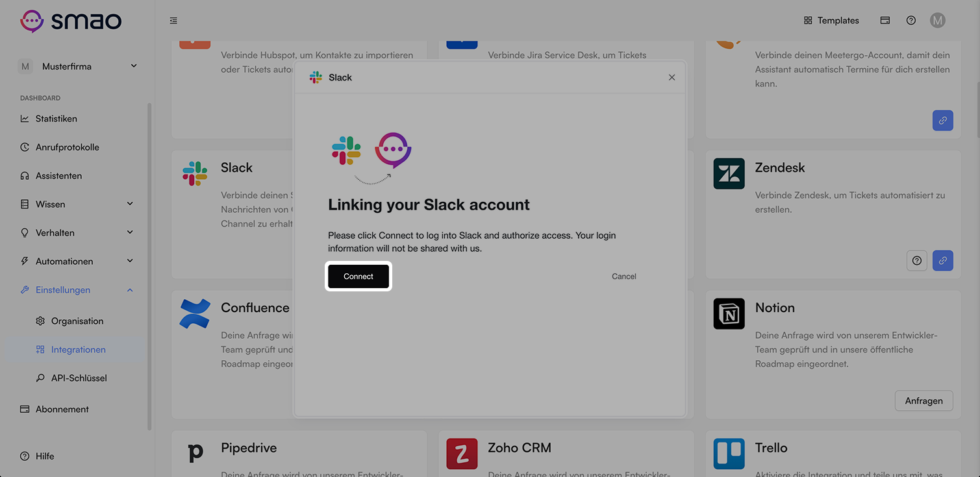980x477 pixels.
Task: Click the Einstellungen wrench icon
Action: 25,290
